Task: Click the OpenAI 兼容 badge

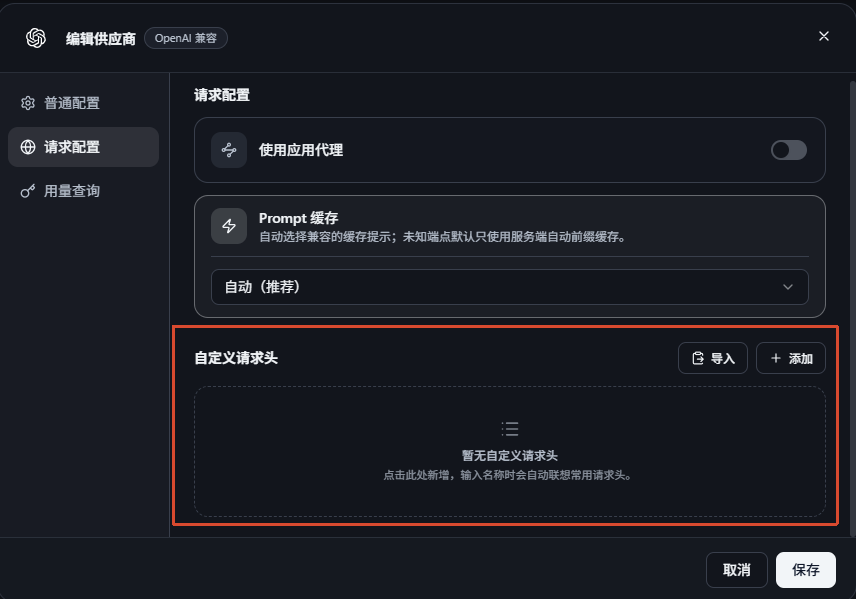Action: point(186,38)
